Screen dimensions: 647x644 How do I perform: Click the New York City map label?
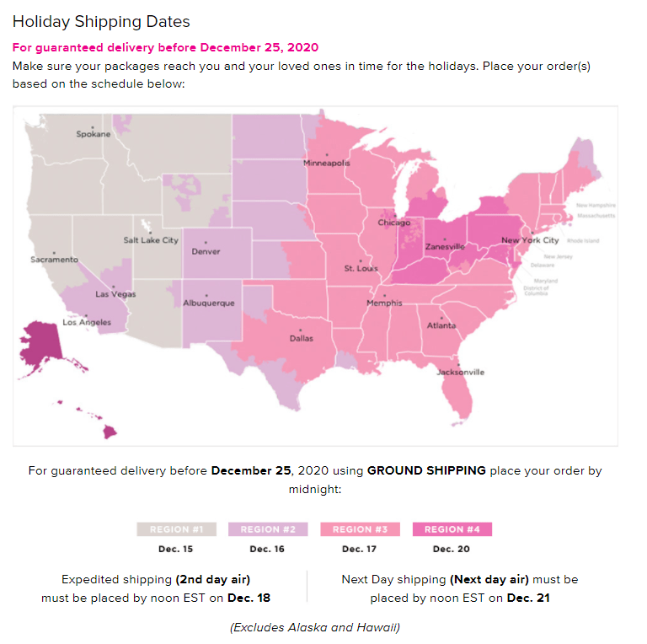529,240
